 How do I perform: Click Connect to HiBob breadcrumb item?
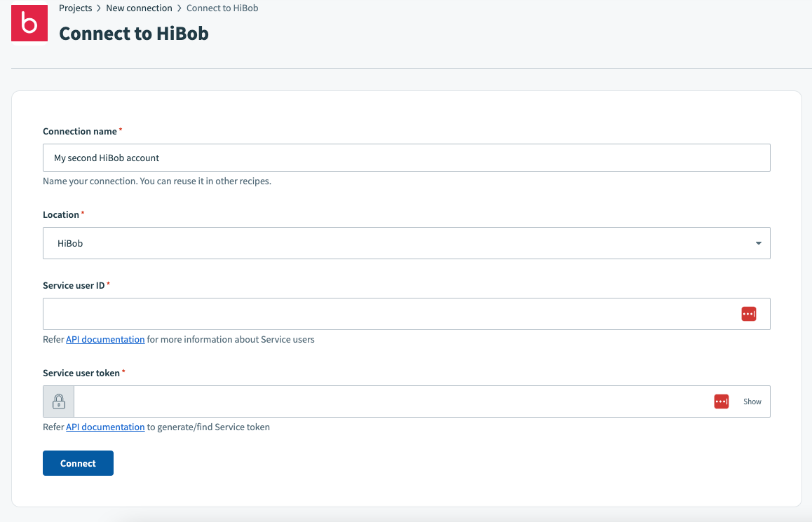point(222,8)
